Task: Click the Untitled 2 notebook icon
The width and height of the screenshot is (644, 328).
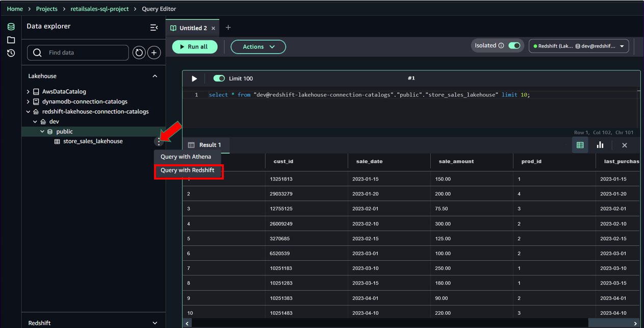Action: (x=173, y=29)
